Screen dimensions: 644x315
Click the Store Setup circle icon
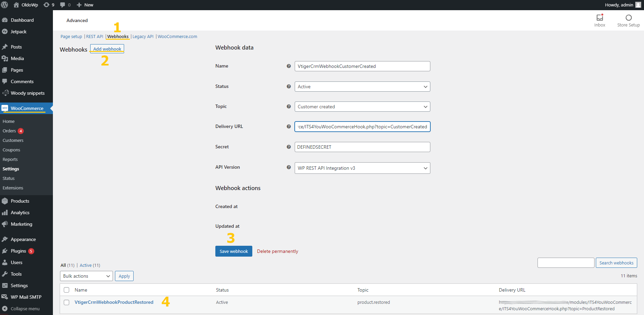[x=628, y=18]
